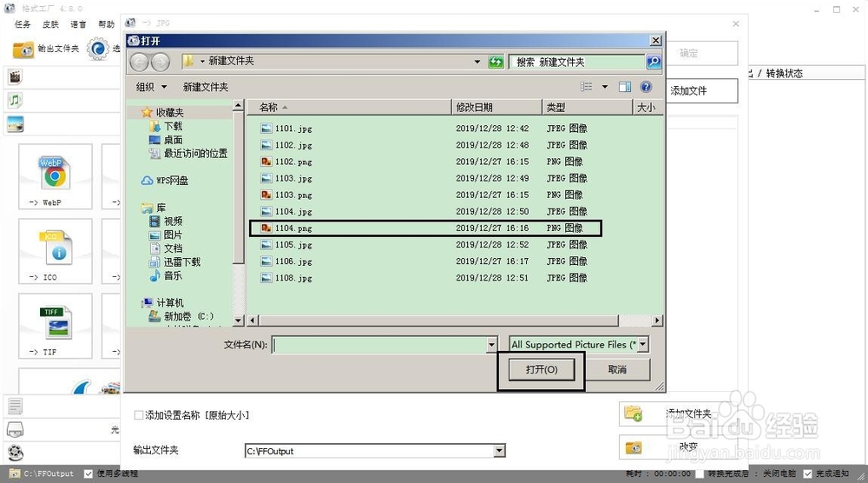The width and height of the screenshot is (868, 483).
Task: Click the back navigation arrow in Open dialog
Action: 140,62
